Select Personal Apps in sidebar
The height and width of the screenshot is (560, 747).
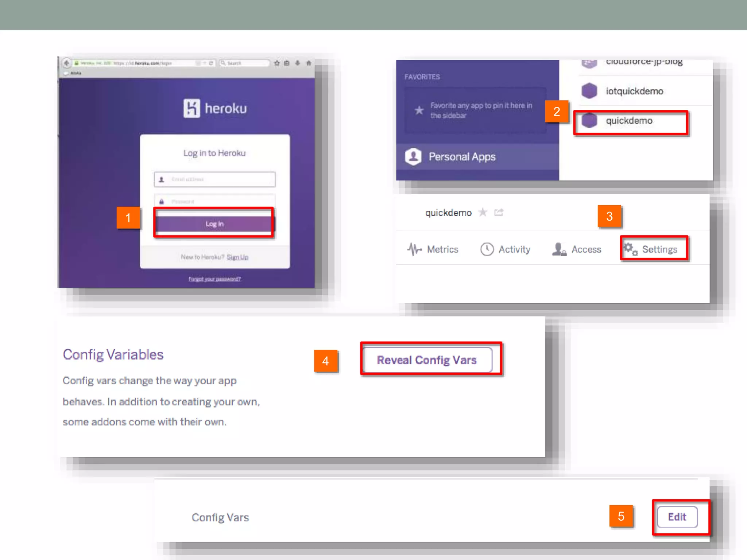(x=462, y=157)
